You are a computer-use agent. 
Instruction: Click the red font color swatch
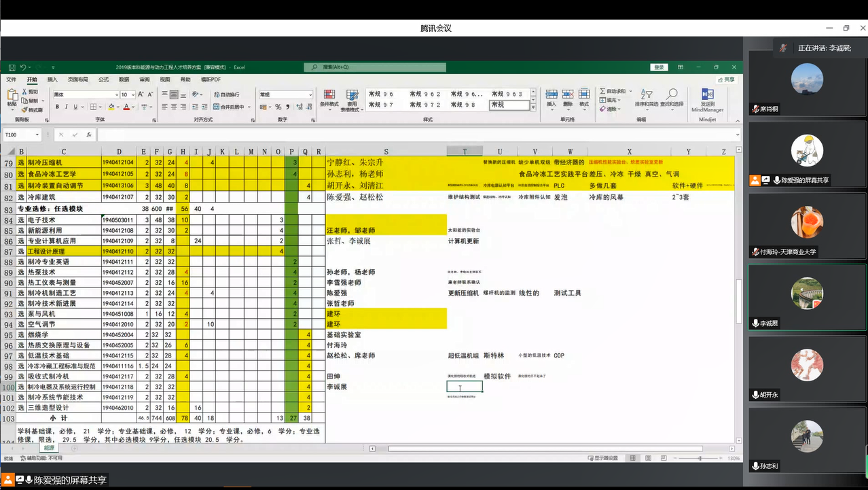[125, 107]
